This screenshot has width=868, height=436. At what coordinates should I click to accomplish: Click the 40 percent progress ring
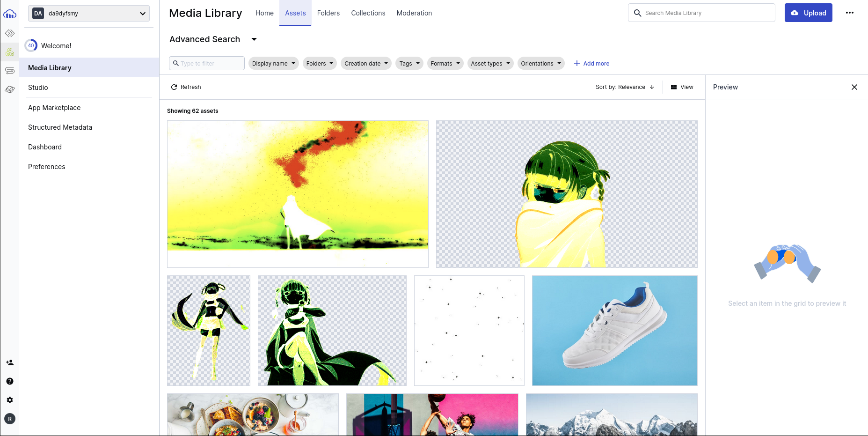coord(31,45)
